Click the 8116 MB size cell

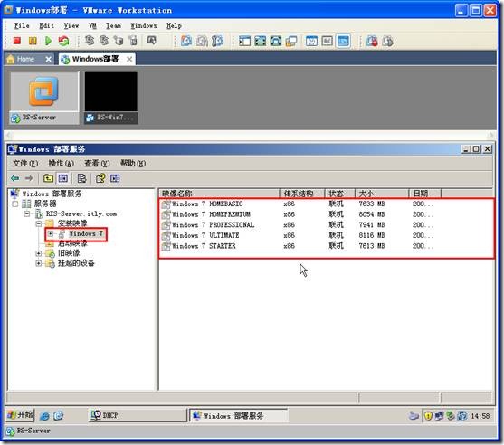[x=372, y=235]
